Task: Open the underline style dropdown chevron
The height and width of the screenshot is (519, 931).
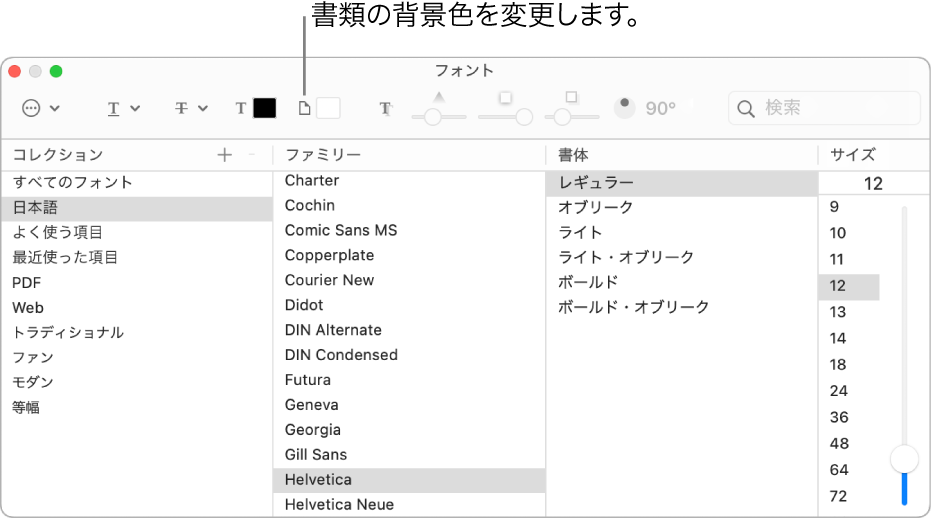Action: pos(135,108)
